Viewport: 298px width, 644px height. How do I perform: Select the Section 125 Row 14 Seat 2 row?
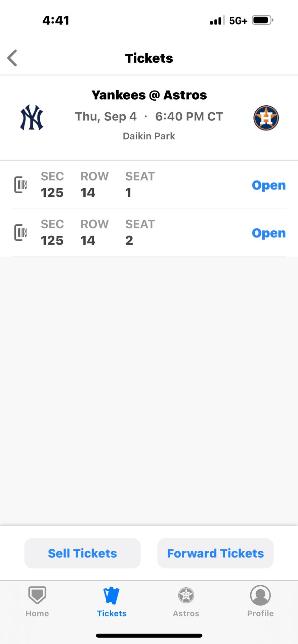point(134,233)
